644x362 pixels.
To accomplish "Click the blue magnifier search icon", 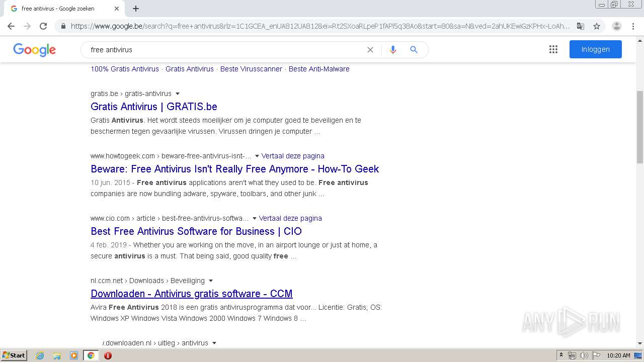I will point(414,50).
